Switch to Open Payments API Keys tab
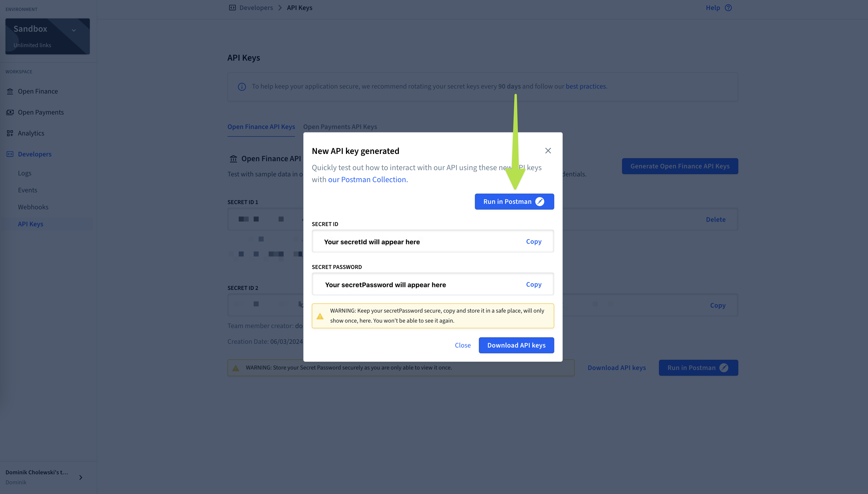This screenshot has width=868, height=494. (340, 126)
